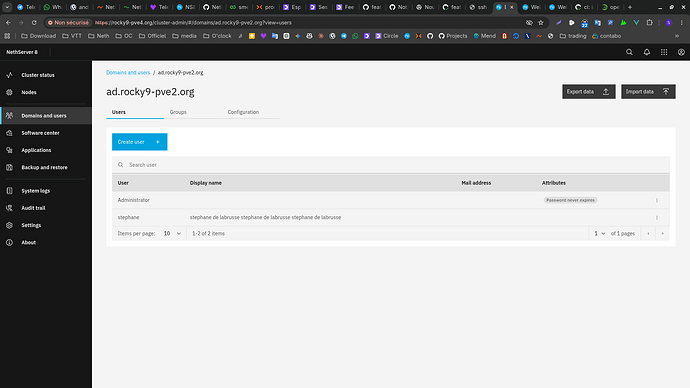Select Domains and users sidebar item
Screen dimensions: 690x388
pos(46,116)
